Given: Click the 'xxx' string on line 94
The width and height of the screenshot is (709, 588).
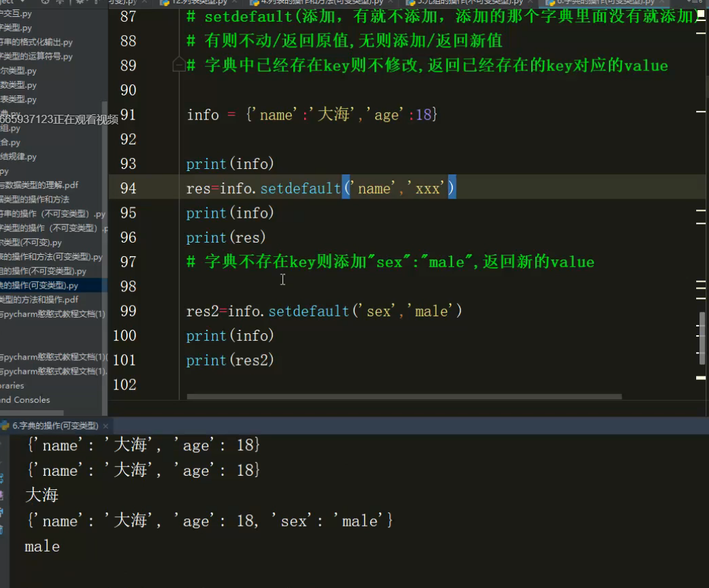Looking at the screenshot, I should [427, 188].
